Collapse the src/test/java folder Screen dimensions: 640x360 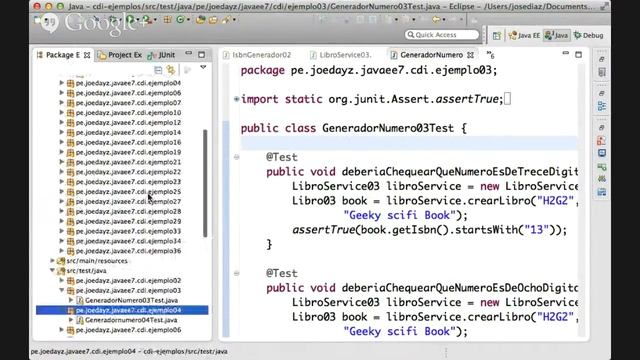52,270
